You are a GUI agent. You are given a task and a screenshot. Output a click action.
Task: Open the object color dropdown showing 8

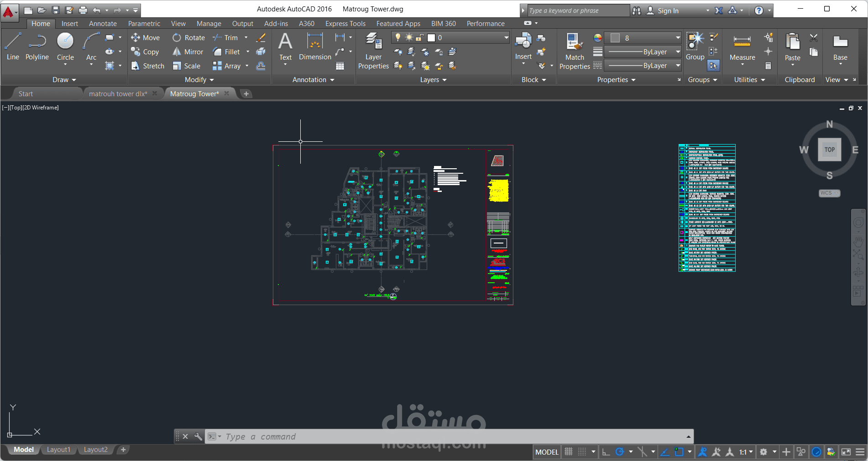point(643,38)
